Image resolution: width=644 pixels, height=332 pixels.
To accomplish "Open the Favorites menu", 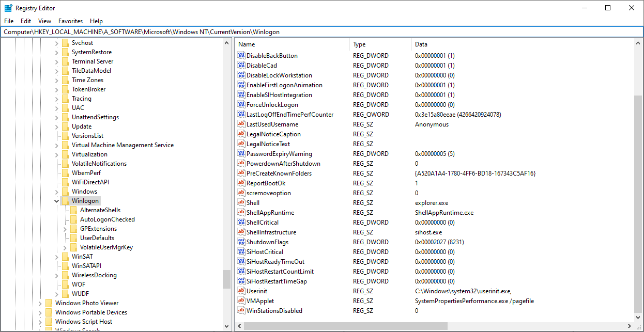I will coord(70,21).
